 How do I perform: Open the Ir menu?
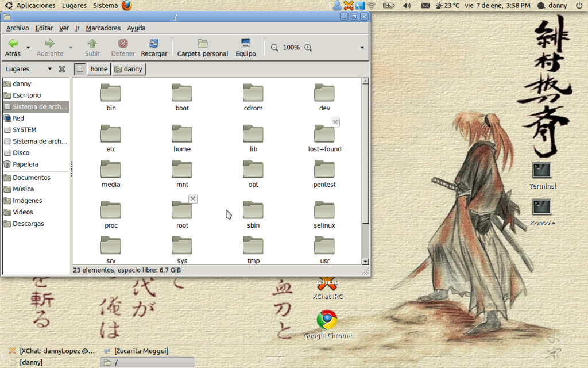click(x=78, y=28)
